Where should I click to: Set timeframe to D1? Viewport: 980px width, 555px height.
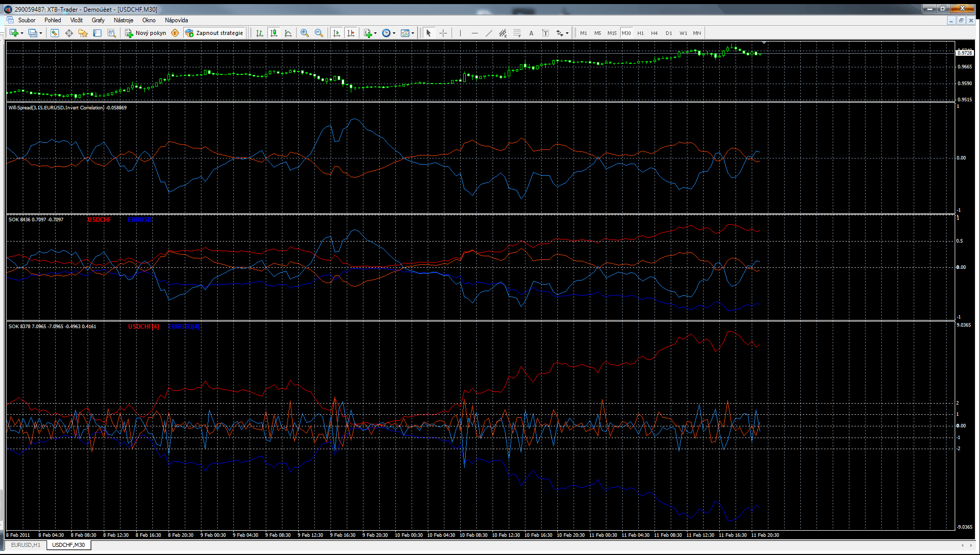point(669,33)
